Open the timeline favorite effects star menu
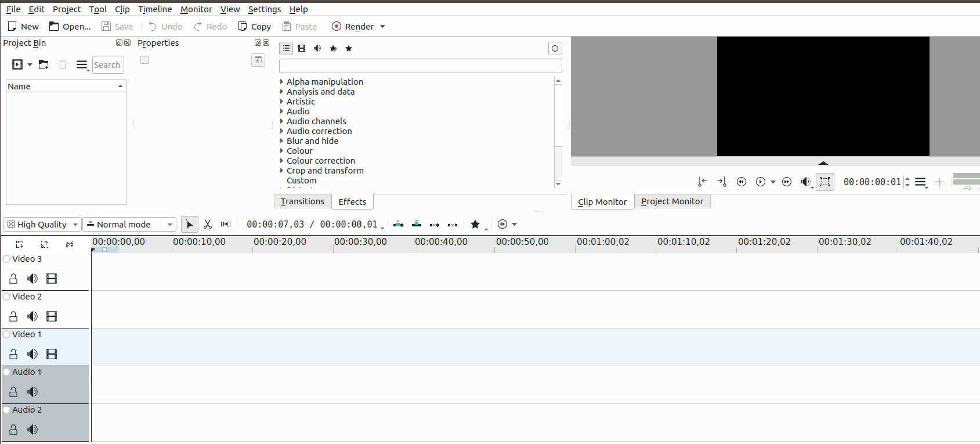Image resolution: width=980 pixels, height=444 pixels. coord(478,225)
